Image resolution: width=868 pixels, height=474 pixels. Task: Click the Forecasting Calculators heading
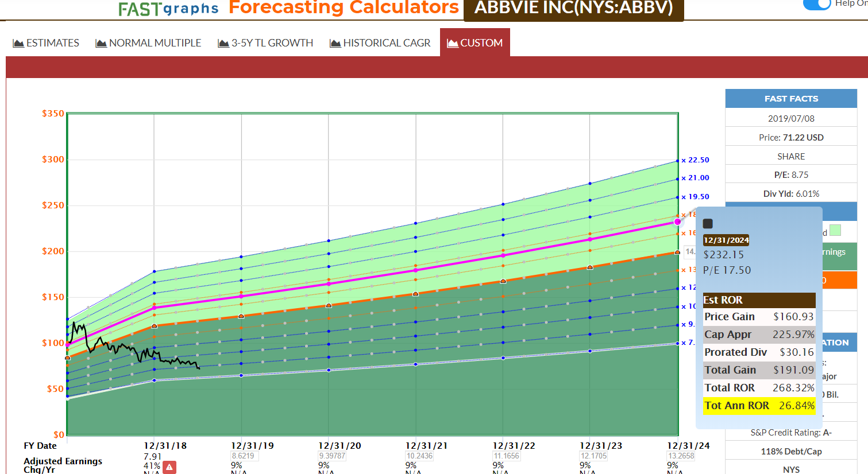click(x=344, y=7)
